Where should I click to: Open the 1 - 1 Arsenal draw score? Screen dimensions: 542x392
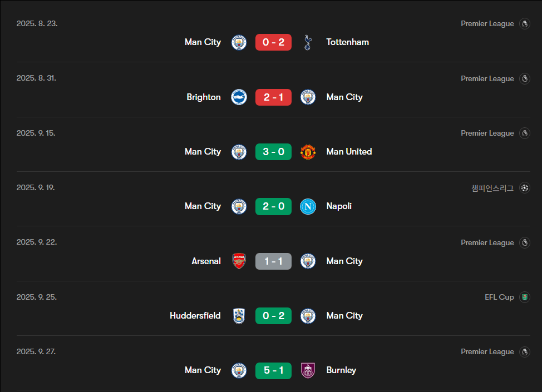click(x=273, y=261)
